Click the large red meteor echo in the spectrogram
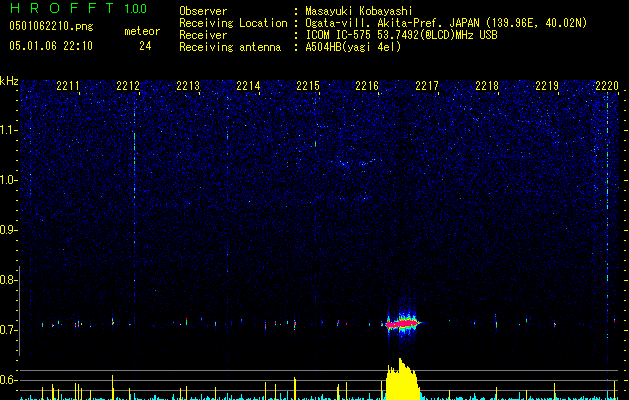This screenshot has width=629, height=400. (402, 323)
